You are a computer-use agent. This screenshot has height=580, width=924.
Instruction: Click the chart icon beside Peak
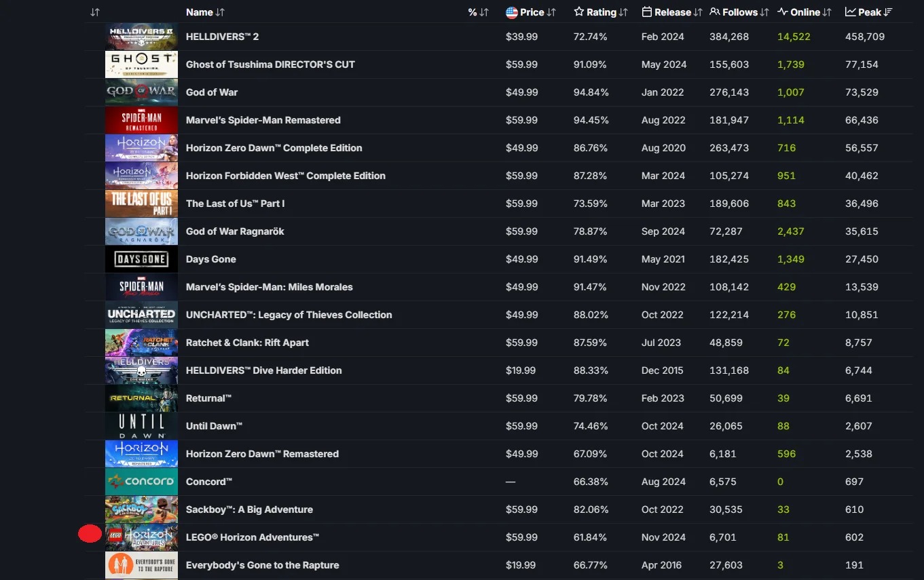click(x=851, y=12)
